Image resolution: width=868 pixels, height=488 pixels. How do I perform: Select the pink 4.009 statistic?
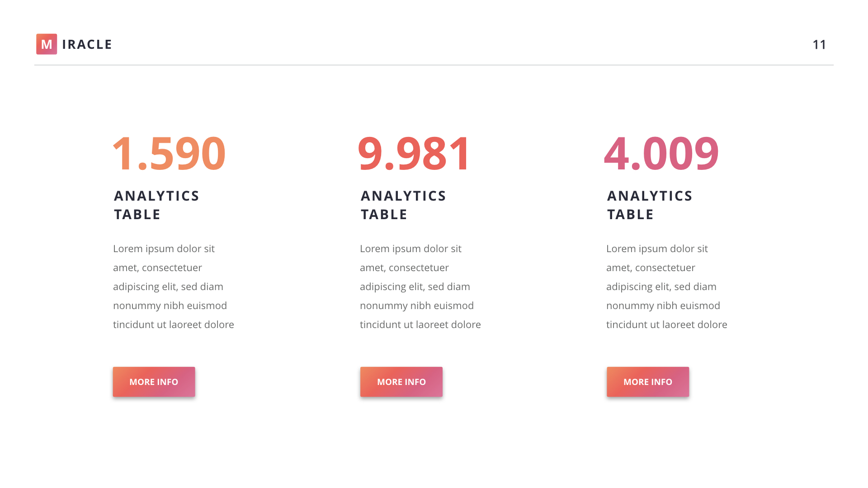point(661,153)
